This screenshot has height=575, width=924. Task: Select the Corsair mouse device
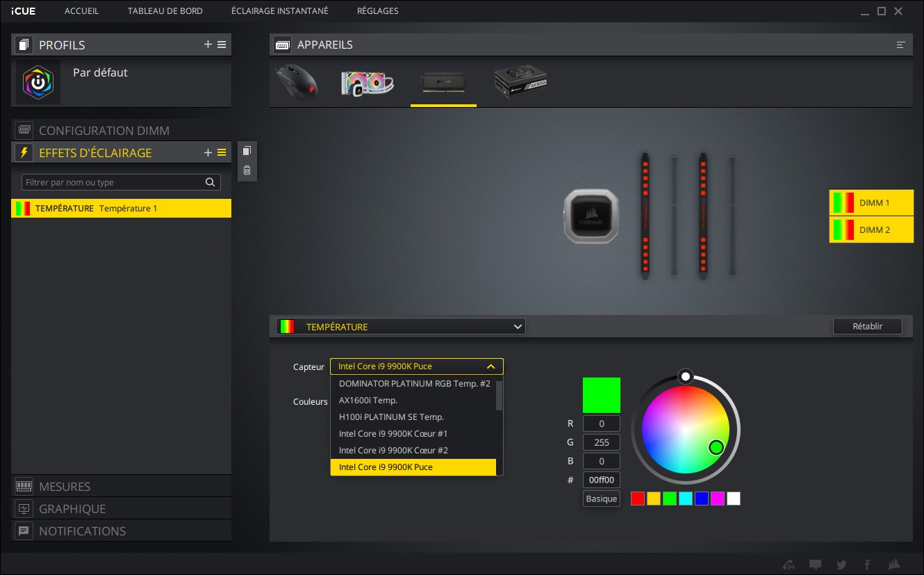coord(298,83)
